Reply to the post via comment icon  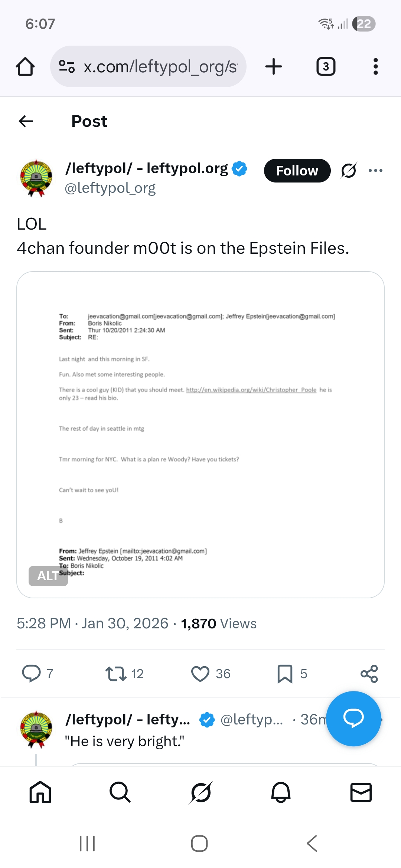(32, 674)
